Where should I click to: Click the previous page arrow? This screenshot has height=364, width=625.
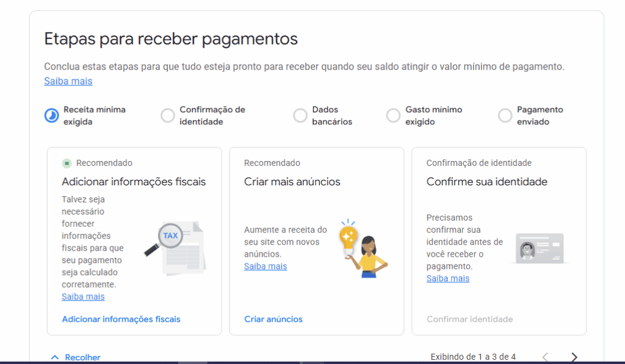[x=546, y=357]
